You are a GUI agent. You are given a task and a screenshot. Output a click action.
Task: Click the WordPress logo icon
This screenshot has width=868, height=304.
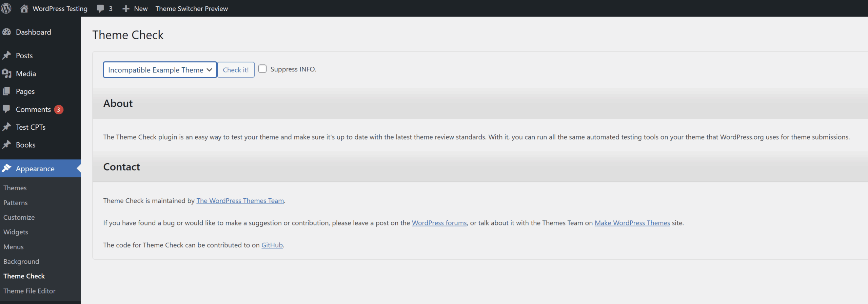[6, 8]
